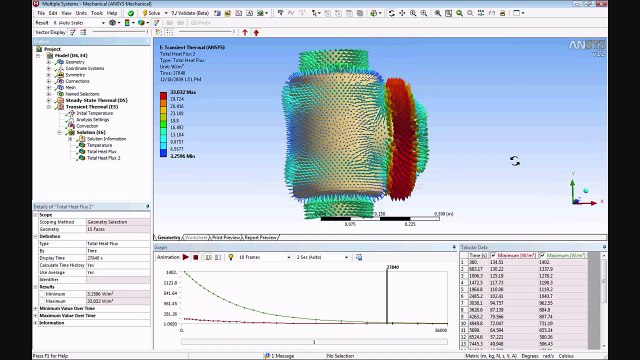Open the contour bands dropdown icon
The width and height of the screenshot is (640, 360).
coord(129,23)
